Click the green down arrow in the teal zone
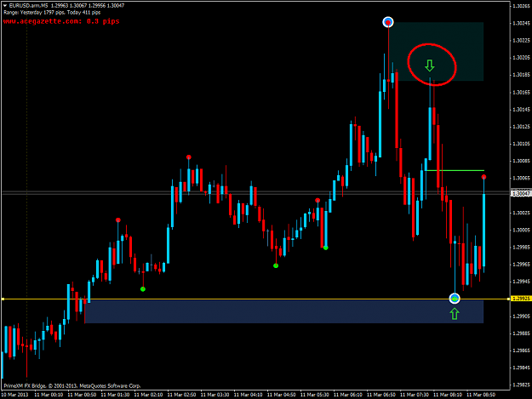The image size is (532, 399). 430,66
